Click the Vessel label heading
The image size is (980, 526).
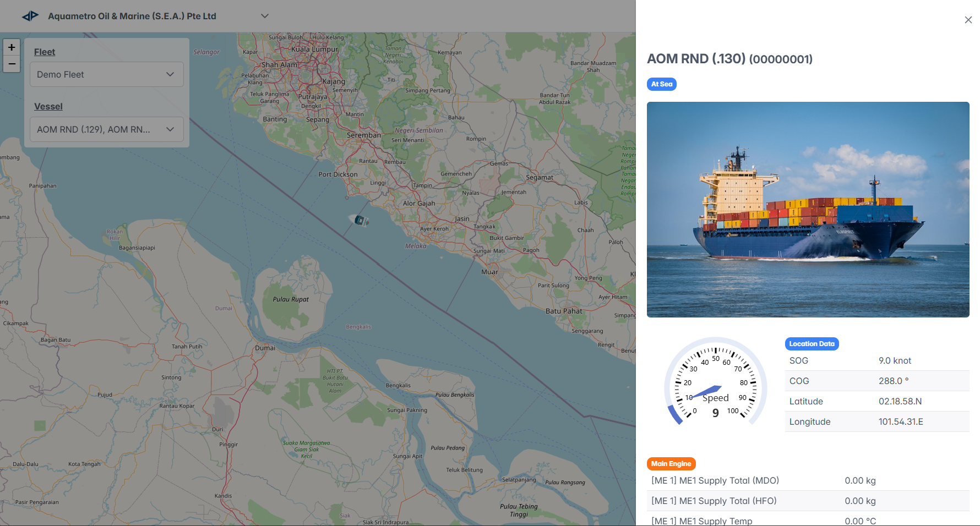tap(48, 106)
